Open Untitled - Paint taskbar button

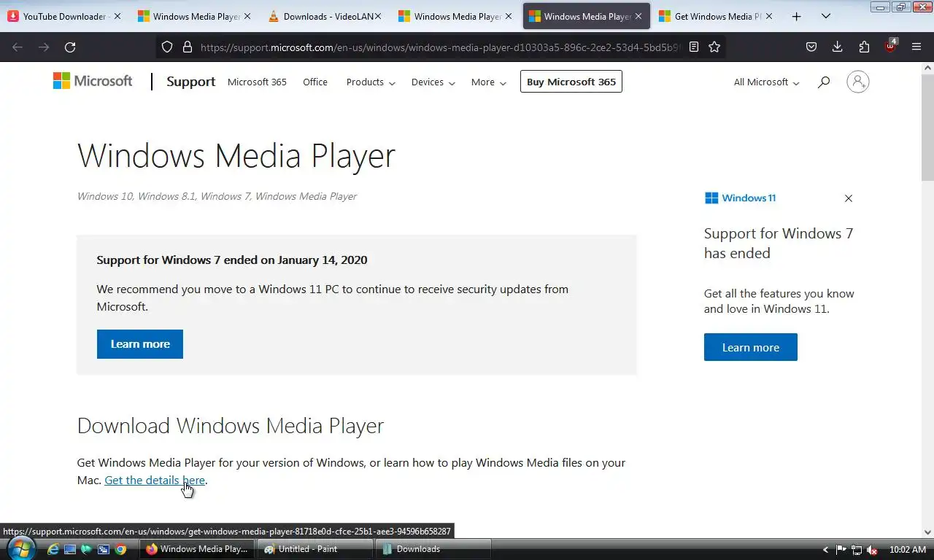click(314, 549)
